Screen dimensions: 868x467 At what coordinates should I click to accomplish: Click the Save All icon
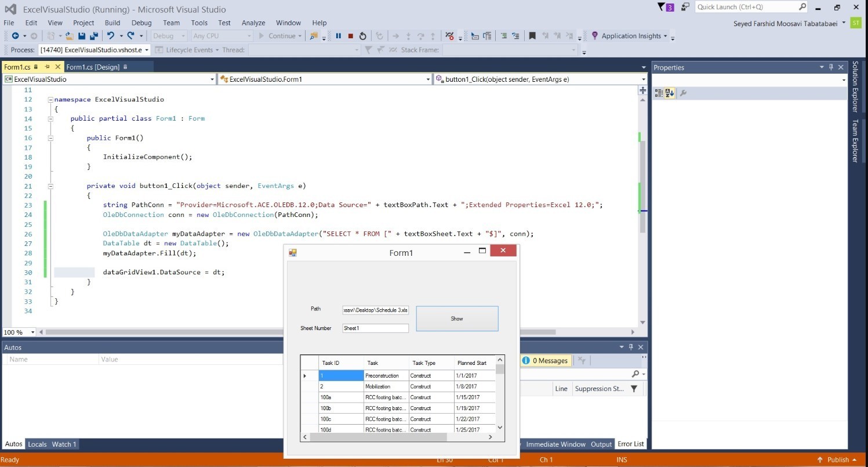[93, 36]
